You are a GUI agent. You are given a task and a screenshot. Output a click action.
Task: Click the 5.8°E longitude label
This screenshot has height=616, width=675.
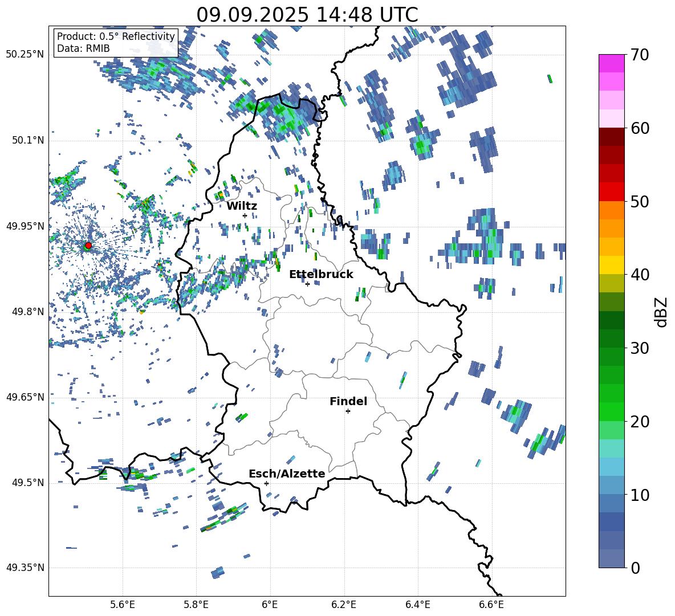pyautogui.click(x=196, y=605)
